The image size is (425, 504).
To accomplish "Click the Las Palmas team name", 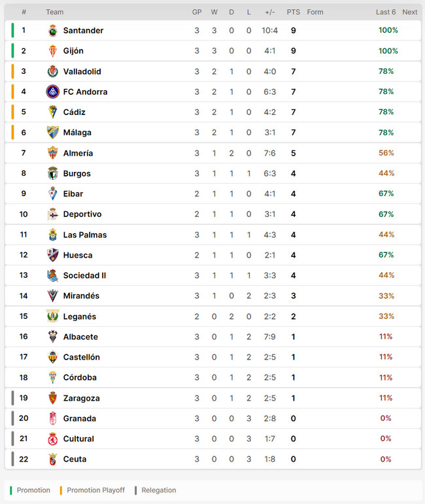I will 85,235.
